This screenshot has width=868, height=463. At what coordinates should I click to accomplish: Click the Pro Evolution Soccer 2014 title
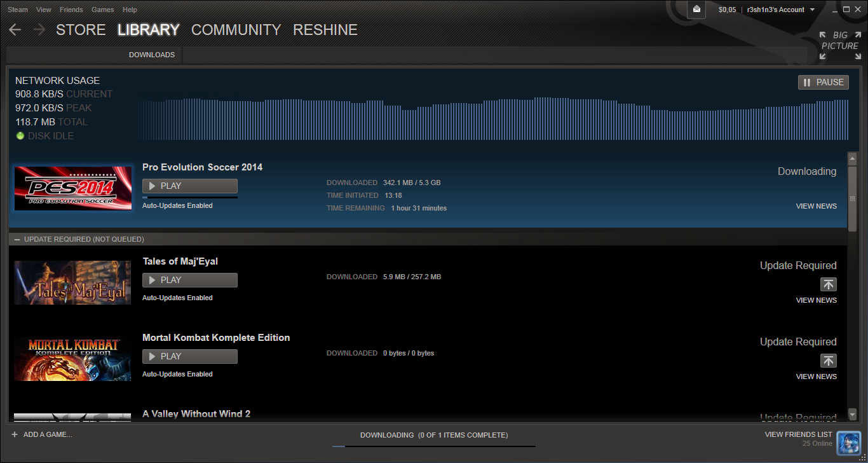tap(202, 167)
